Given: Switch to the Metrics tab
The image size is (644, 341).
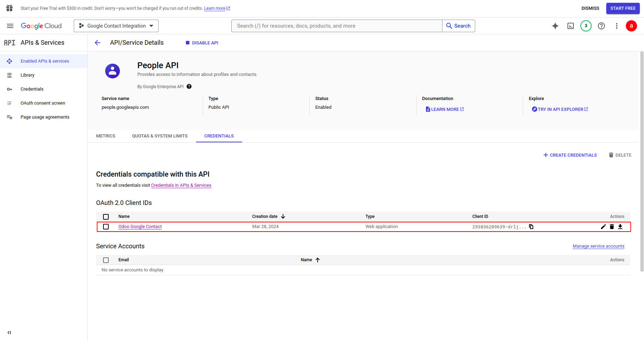Looking at the screenshot, I should point(106,136).
